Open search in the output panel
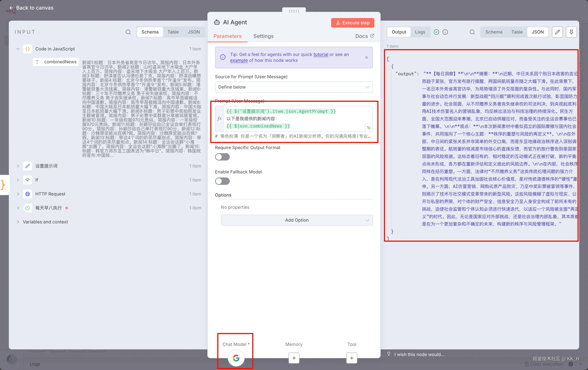 coord(472,32)
